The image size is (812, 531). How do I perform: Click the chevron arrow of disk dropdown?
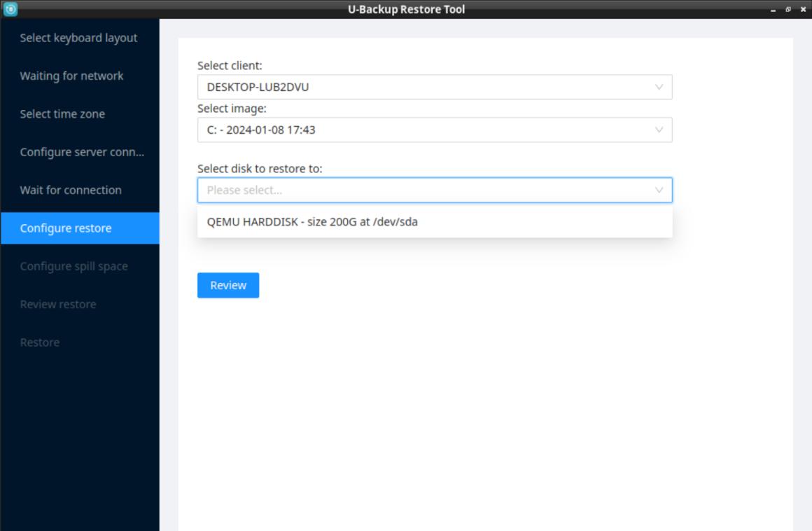tap(659, 190)
